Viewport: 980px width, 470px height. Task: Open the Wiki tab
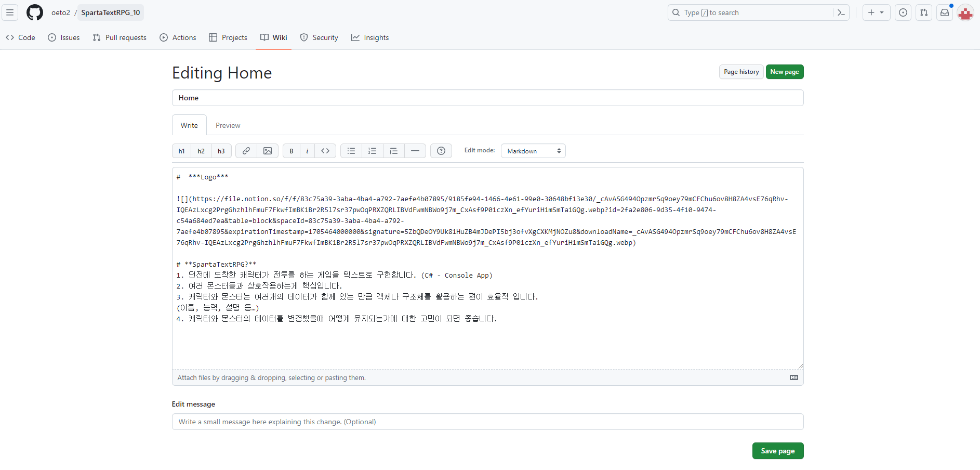273,37
